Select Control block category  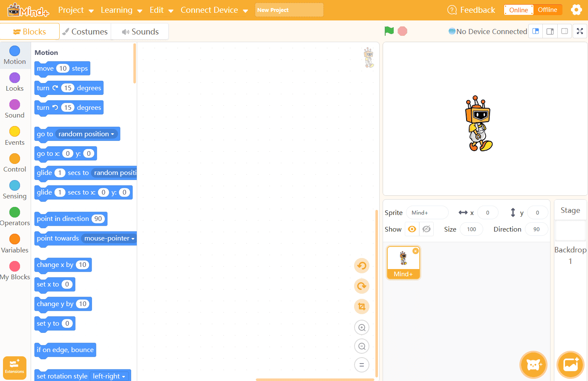tap(14, 163)
